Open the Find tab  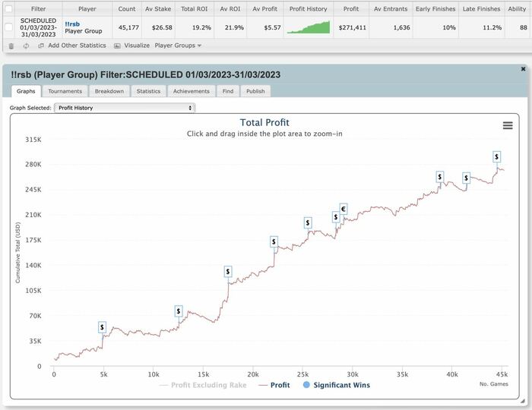pos(228,91)
